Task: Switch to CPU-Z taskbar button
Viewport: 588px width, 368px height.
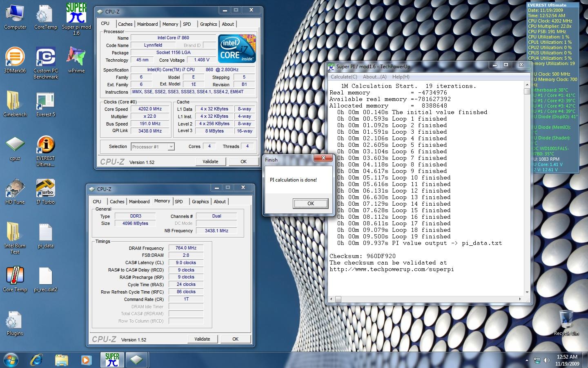Action: tap(136, 360)
